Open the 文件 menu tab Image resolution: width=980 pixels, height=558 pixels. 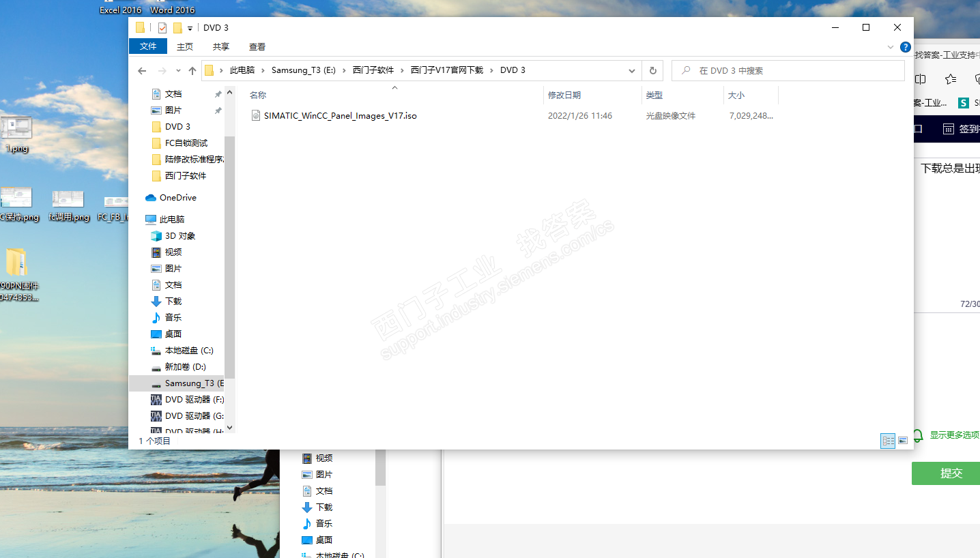pos(148,46)
